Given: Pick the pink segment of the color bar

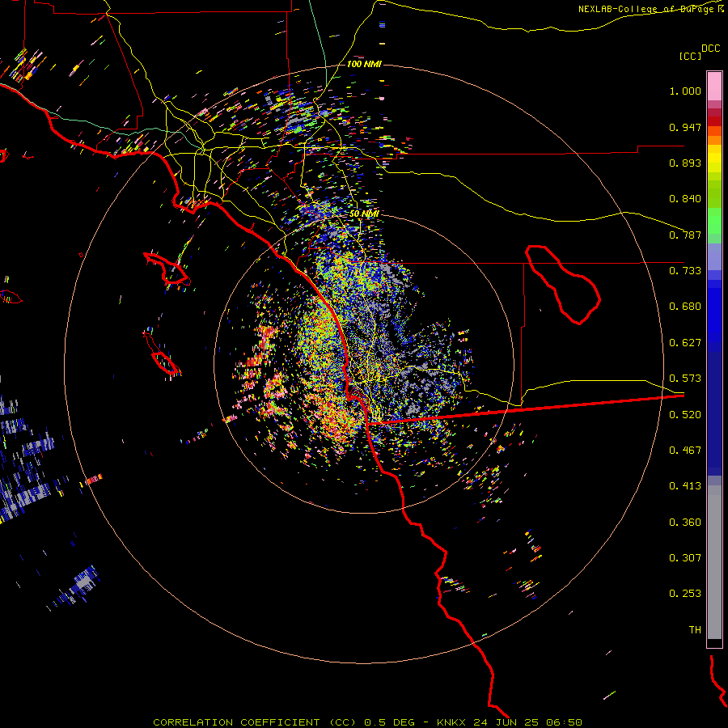Looking at the screenshot, I should 714,86.
